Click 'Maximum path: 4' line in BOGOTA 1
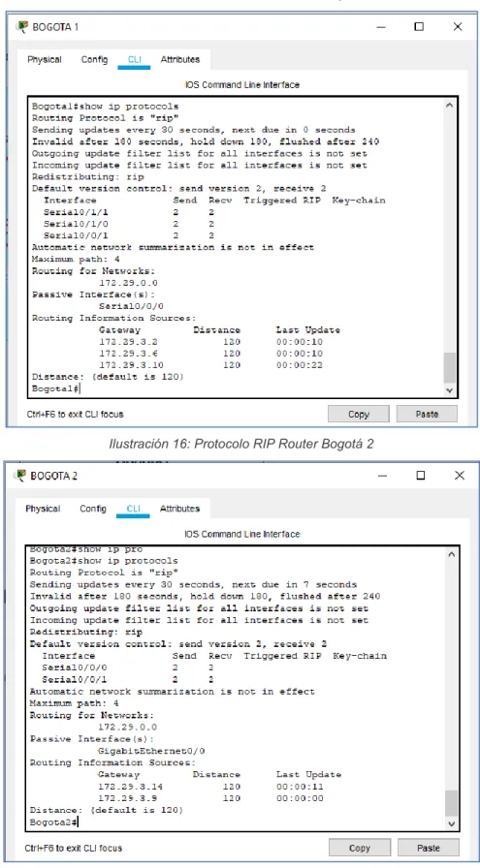The width and height of the screenshot is (480, 868). click(x=76, y=259)
